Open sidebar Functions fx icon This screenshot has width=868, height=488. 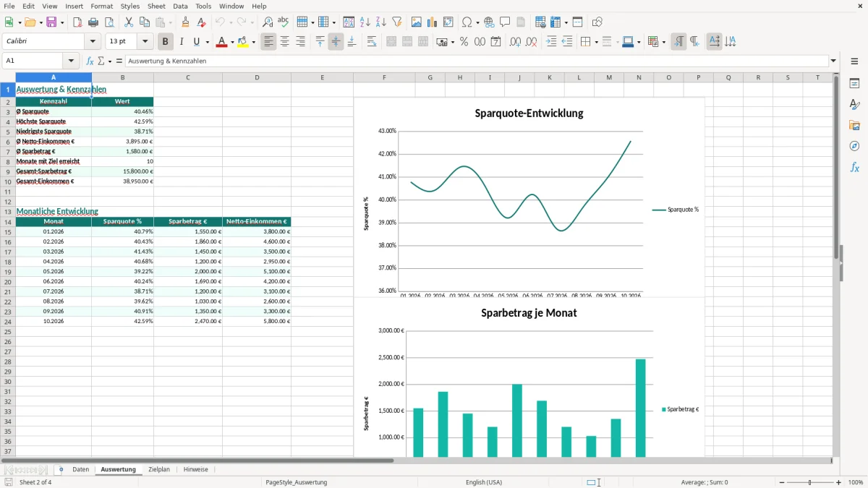tap(854, 167)
